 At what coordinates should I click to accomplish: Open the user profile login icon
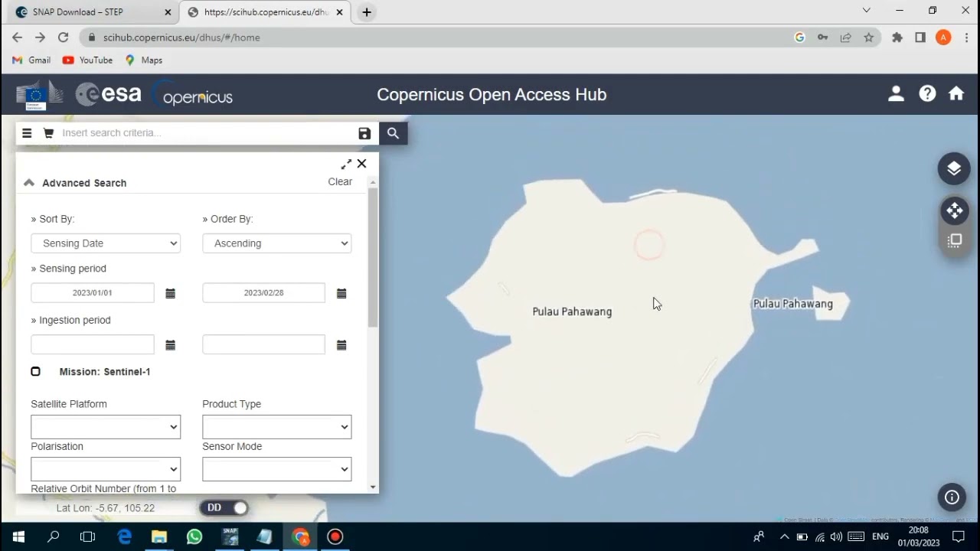[x=896, y=94]
